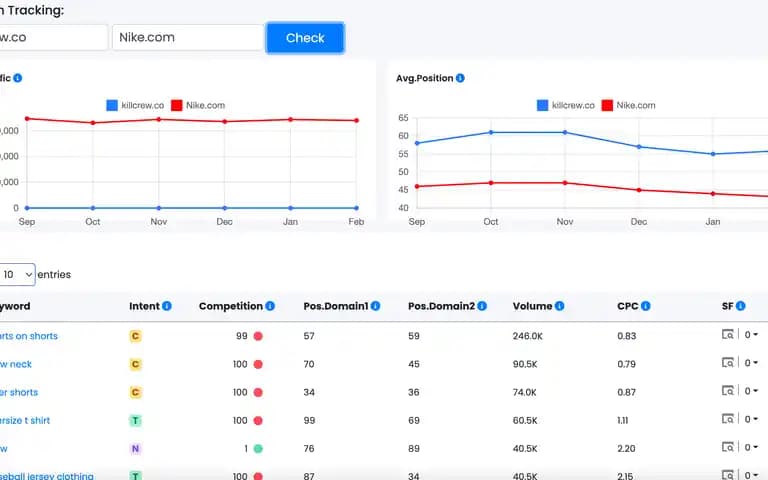Click the volume value 74.0K
This screenshot has width=768, height=480.
pyautogui.click(x=525, y=392)
